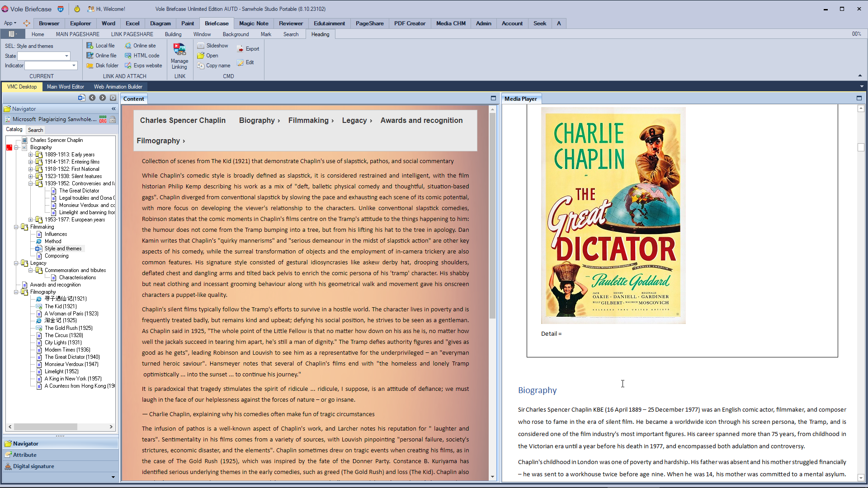Open Filmography menu in content header
868x488 pixels.
point(161,141)
